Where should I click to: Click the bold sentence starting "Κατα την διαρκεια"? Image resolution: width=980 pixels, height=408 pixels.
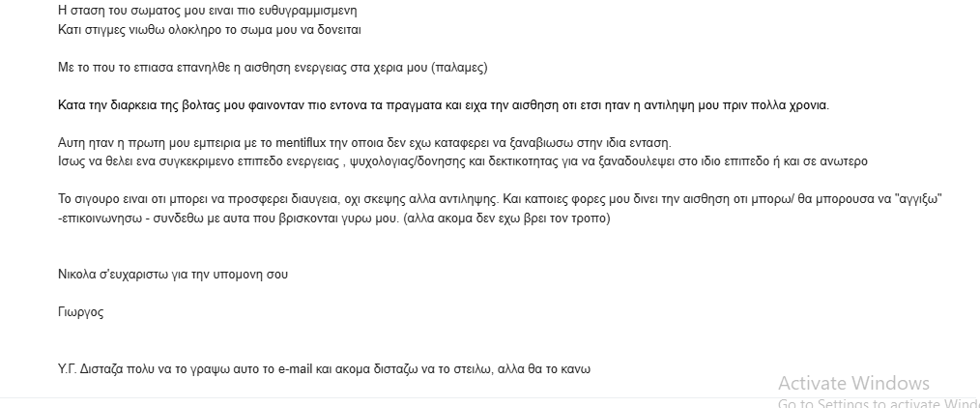point(444,105)
